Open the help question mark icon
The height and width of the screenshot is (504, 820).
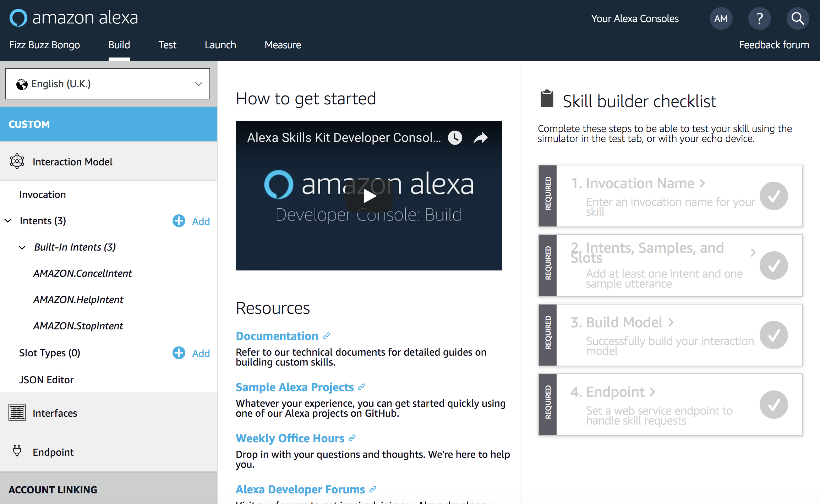coord(759,18)
